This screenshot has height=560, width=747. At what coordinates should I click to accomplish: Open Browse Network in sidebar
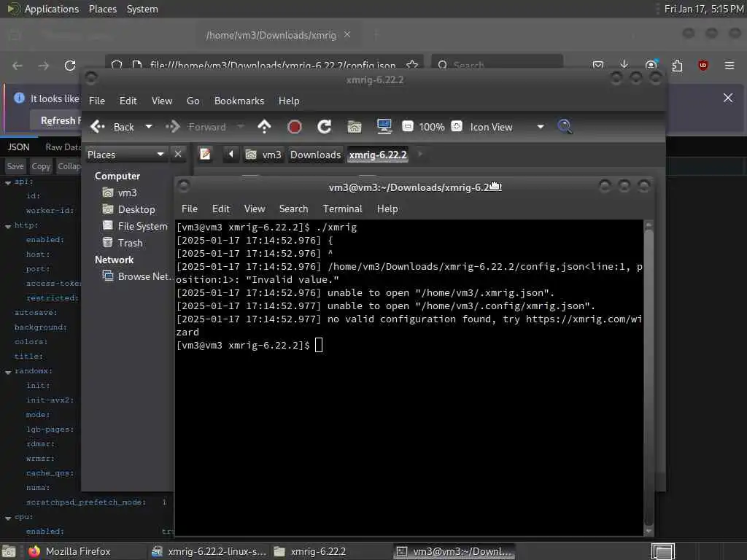point(138,276)
